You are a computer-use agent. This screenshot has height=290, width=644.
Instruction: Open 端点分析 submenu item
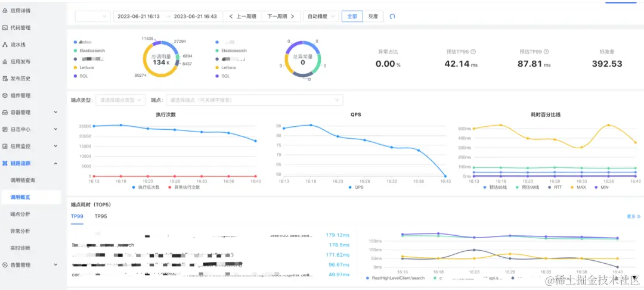(20, 214)
